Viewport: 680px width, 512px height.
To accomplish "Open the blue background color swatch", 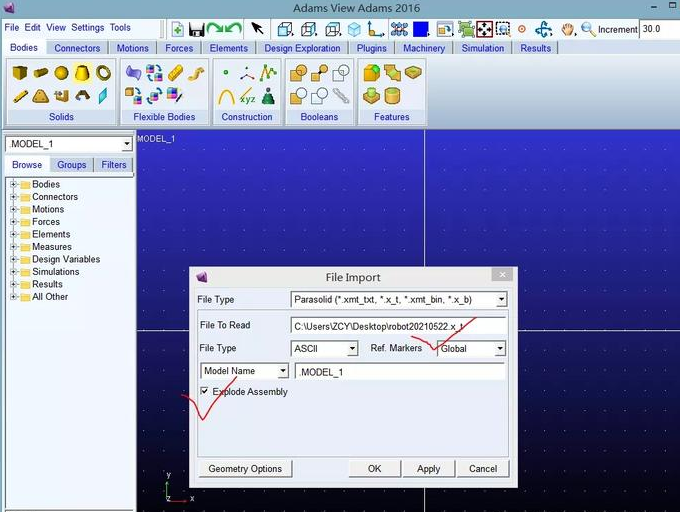I will click(420, 29).
